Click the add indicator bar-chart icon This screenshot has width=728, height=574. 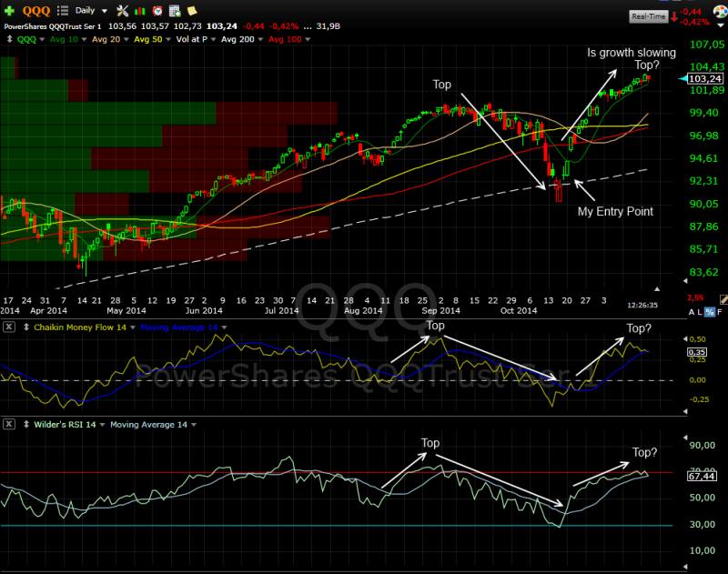click(x=139, y=11)
